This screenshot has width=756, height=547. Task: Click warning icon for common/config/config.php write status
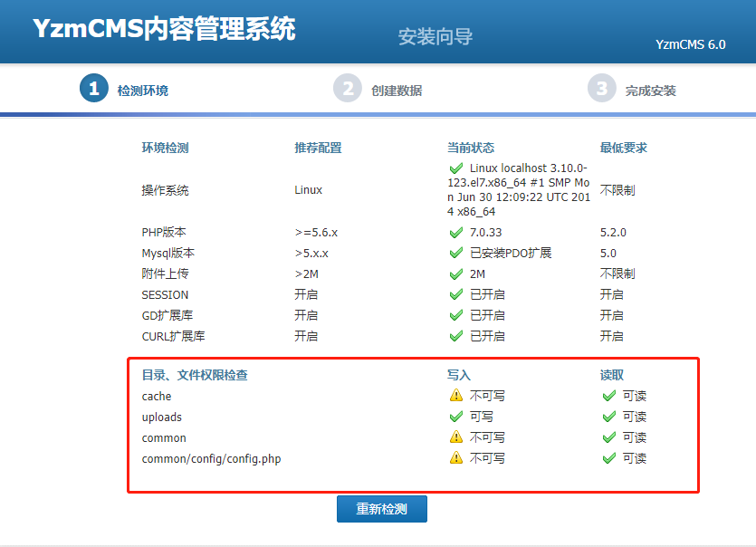pyautogui.click(x=456, y=457)
